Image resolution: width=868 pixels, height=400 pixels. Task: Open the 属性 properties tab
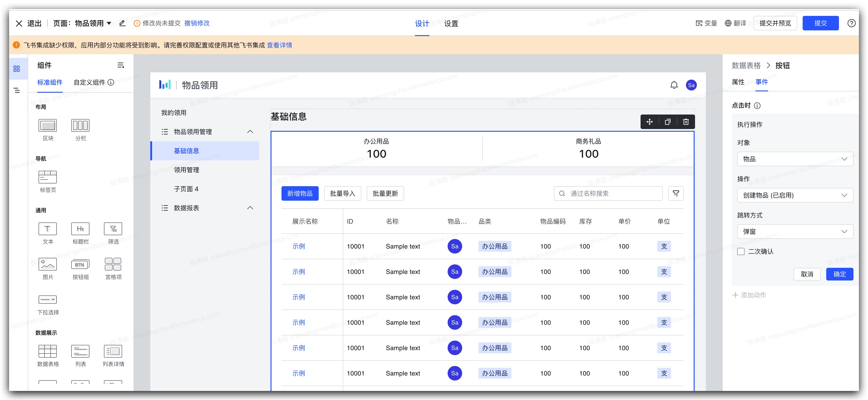click(x=738, y=82)
